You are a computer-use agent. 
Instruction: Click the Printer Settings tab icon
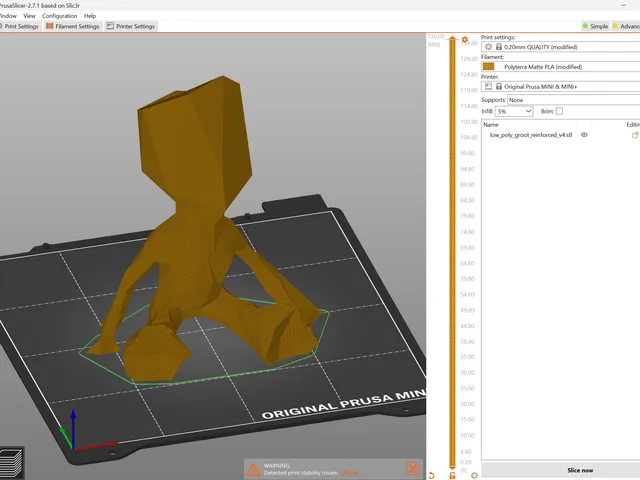click(x=110, y=26)
